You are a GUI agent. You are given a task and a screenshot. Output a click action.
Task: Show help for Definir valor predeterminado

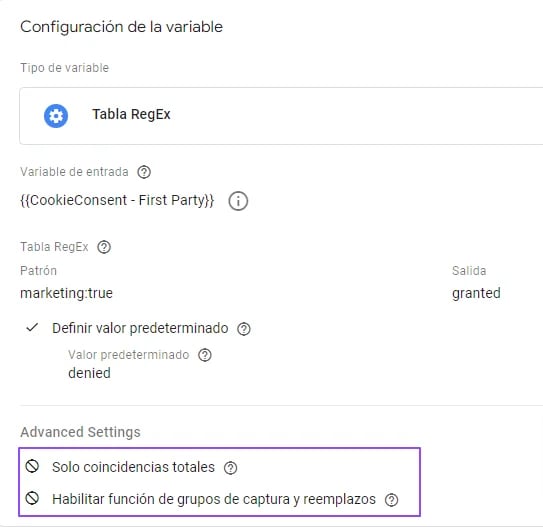[x=244, y=329]
